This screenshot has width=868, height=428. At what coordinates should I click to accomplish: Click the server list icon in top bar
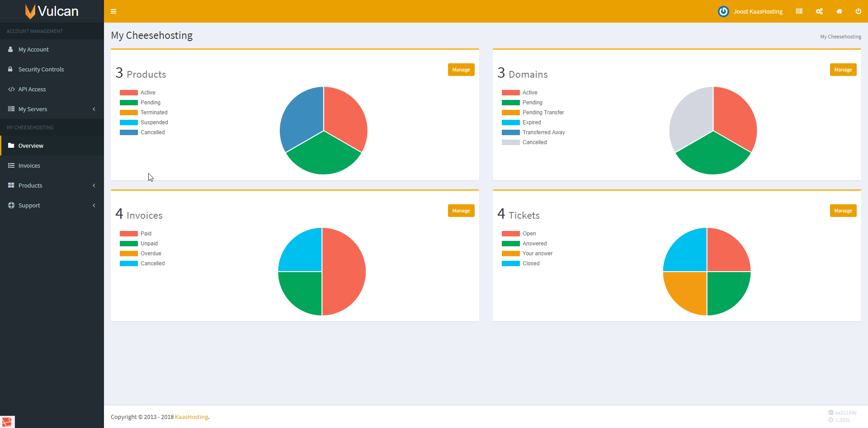point(799,11)
